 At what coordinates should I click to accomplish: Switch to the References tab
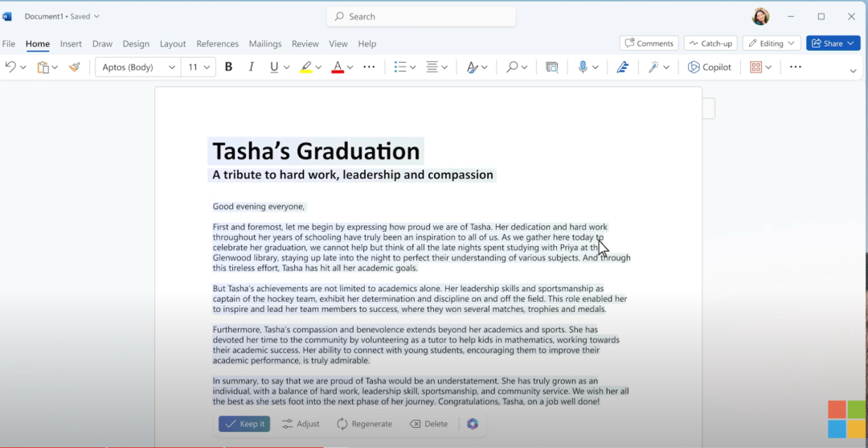click(x=217, y=44)
